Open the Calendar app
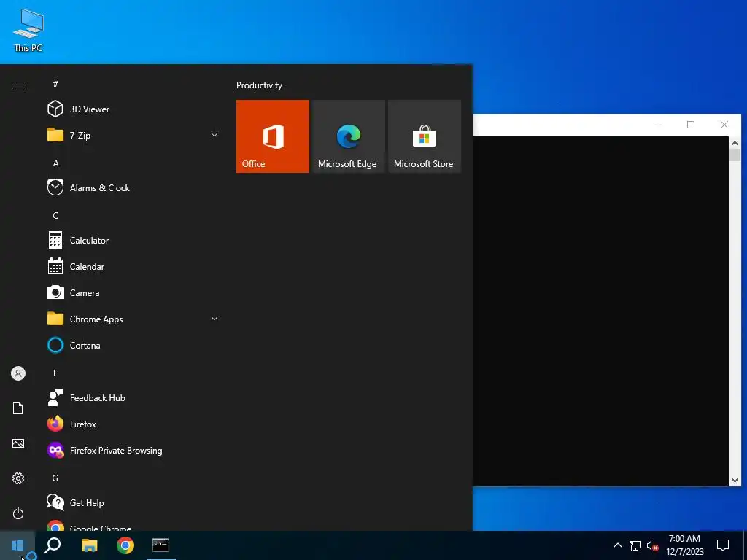The height and width of the screenshot is (560, 747). [x=133, y=266]
